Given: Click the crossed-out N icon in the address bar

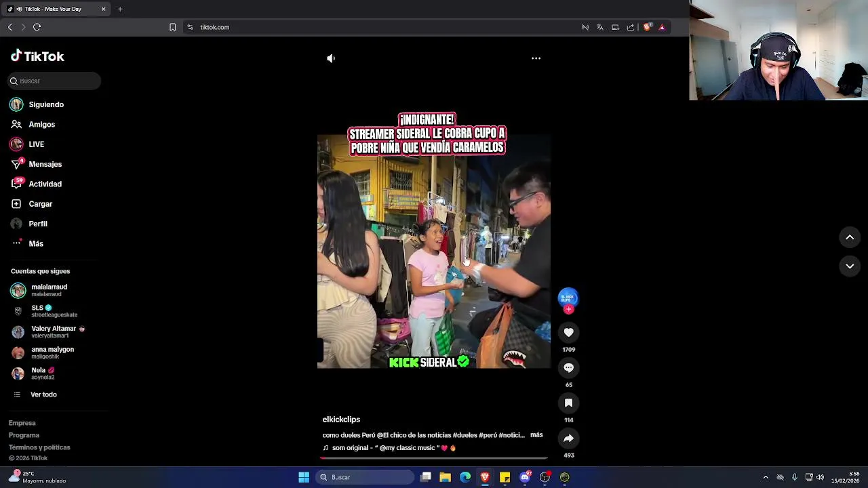Looking at the screenshot, I should click(x=585, y=27).
